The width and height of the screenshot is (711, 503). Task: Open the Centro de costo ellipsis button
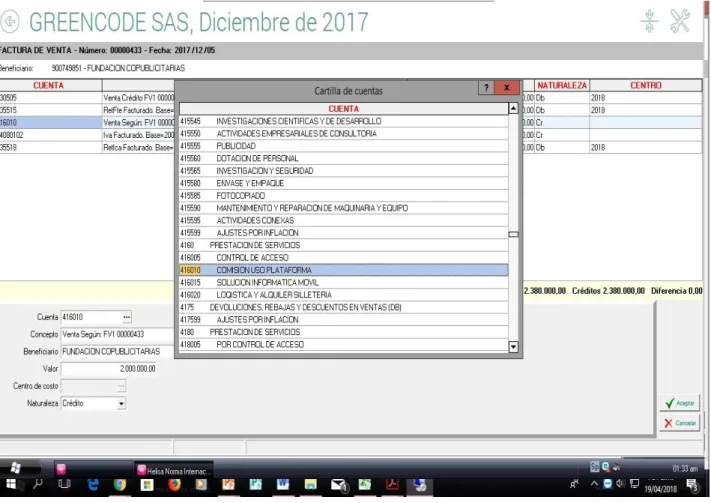point(121,386)
